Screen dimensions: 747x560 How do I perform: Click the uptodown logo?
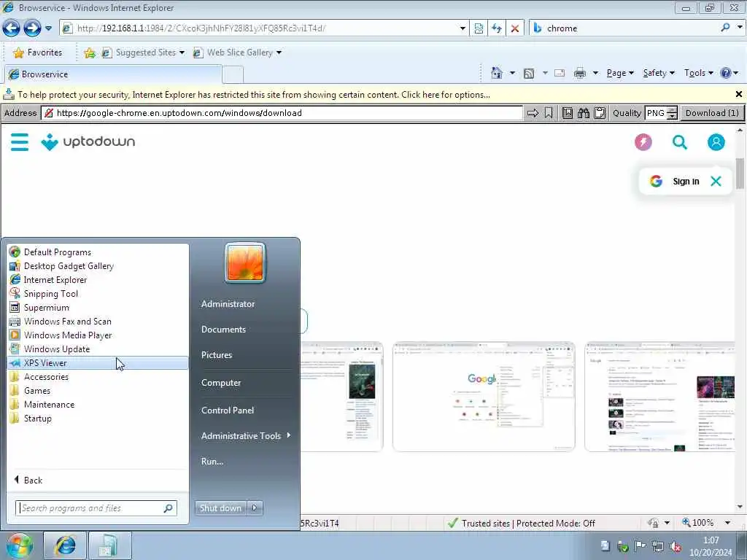pos(88,142)
